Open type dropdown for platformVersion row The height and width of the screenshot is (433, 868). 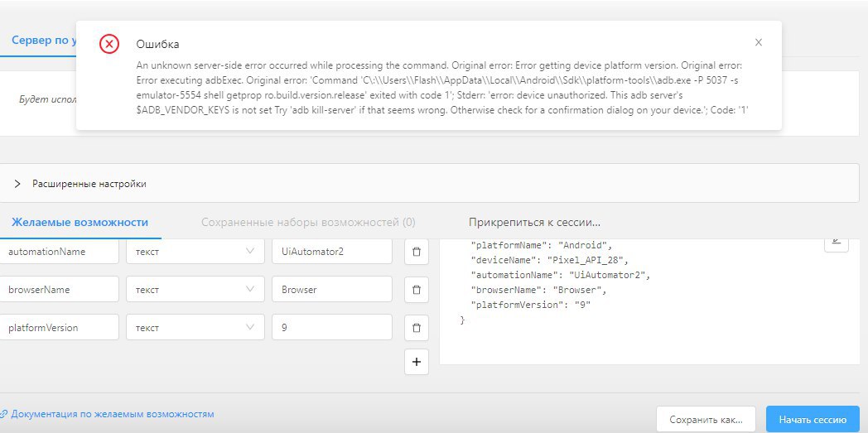[x=195, y=327]
